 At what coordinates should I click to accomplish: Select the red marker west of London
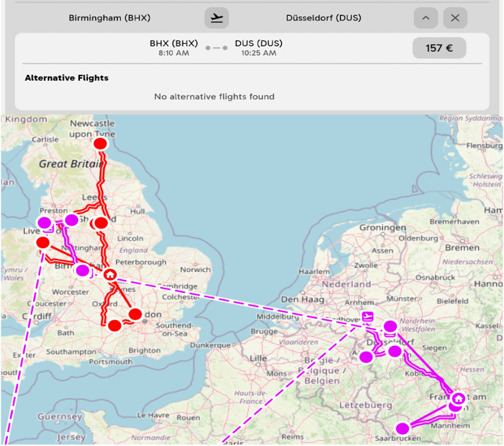pos(114,325)
